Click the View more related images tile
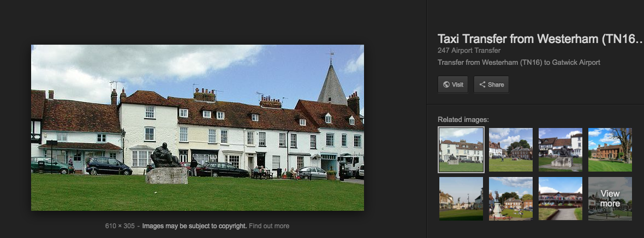This screenshot has height=238, width=644. pos(610,199)
